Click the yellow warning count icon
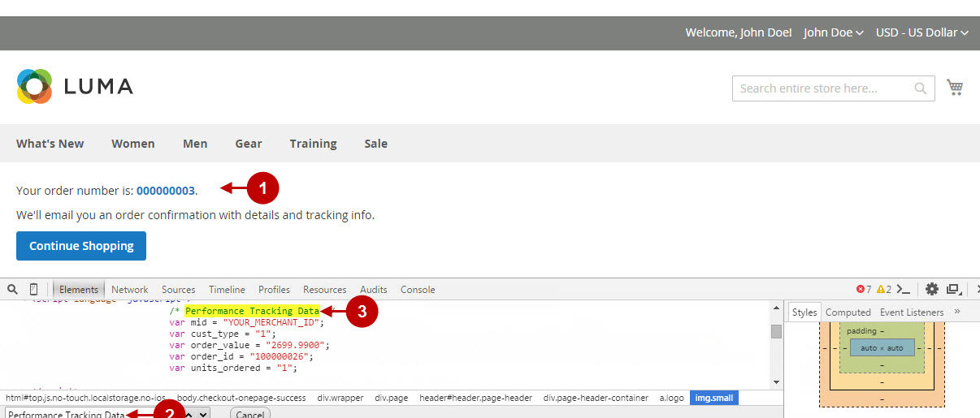This screenshot has height=418, width=980. tap(881, 289)
